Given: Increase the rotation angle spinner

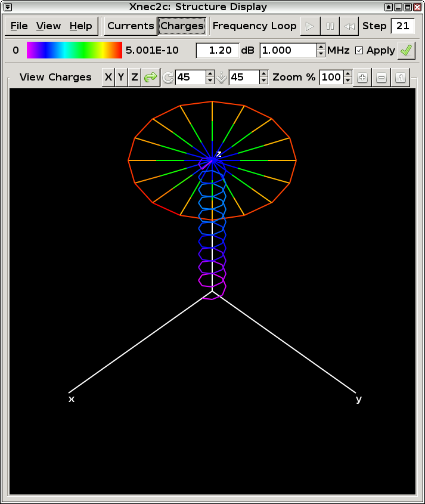Looking at the screenshot, I should tap(210, 74).
